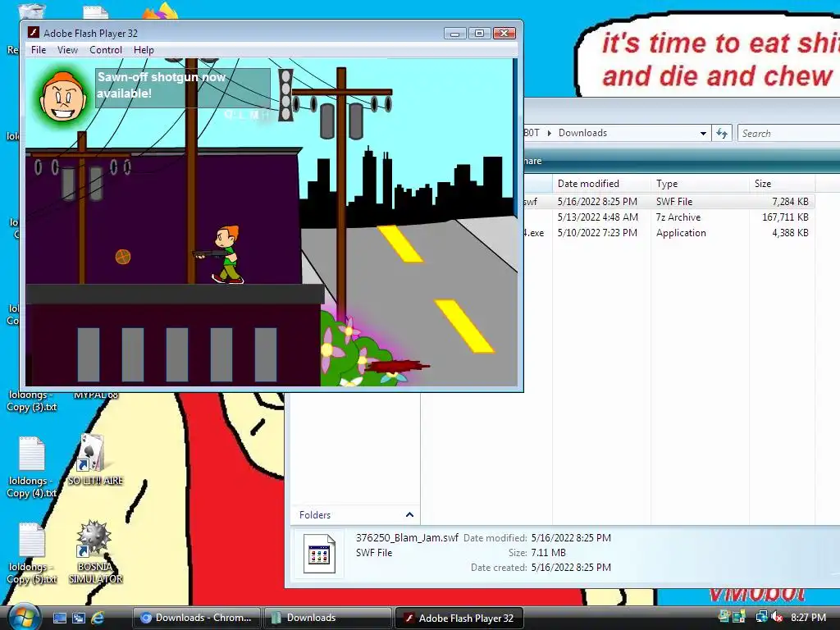840x630 pixels.
Task: Open the File menu in Flash Player
Action: tap(38, 50)
